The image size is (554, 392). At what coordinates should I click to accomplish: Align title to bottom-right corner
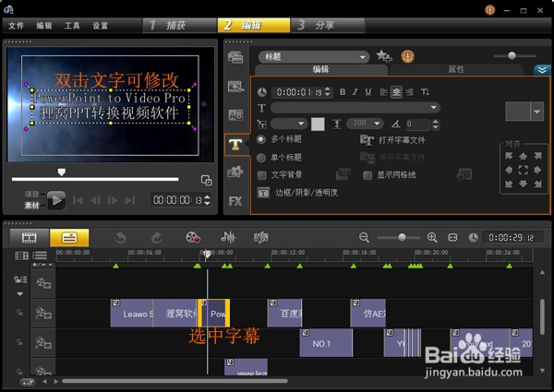[537, 184]
